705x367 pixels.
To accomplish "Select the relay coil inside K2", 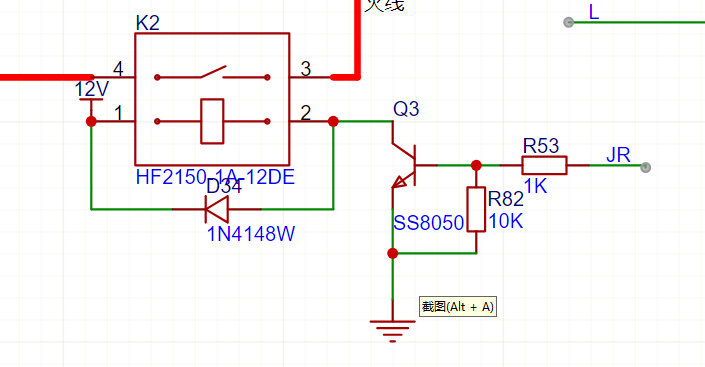I will coord(212,121).
